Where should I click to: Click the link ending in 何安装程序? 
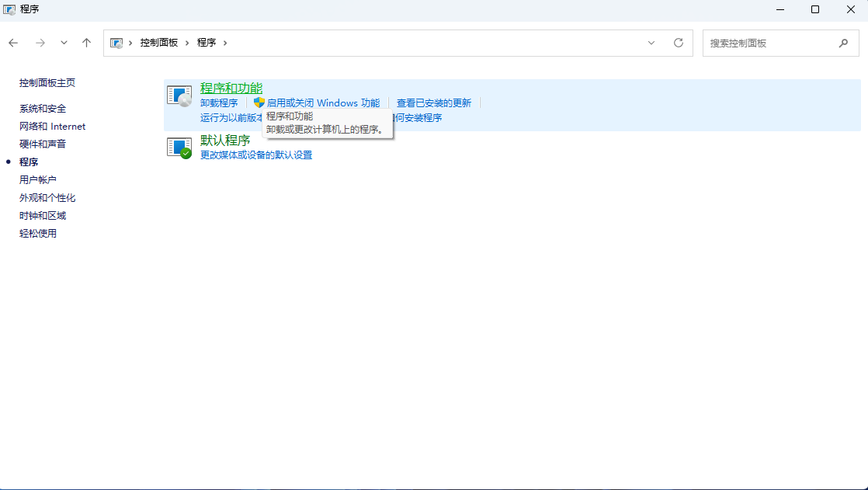coord(417,117)
